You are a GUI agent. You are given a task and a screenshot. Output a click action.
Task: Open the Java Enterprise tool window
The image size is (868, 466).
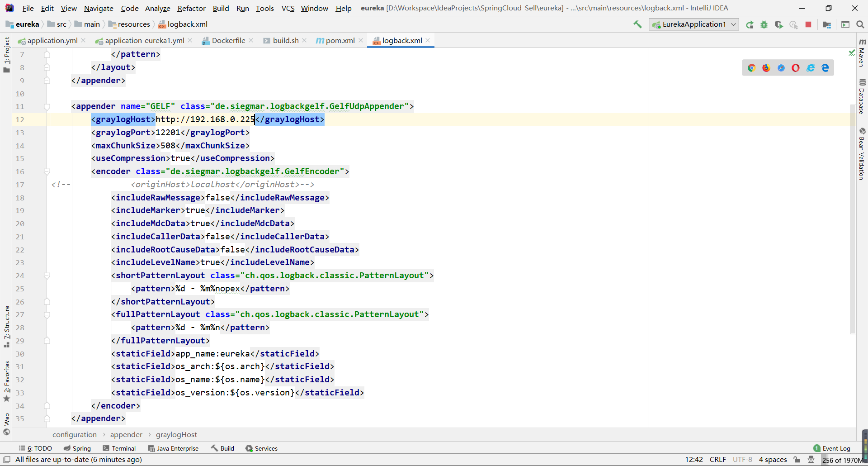pyautogui.click(x=173, y=448)
